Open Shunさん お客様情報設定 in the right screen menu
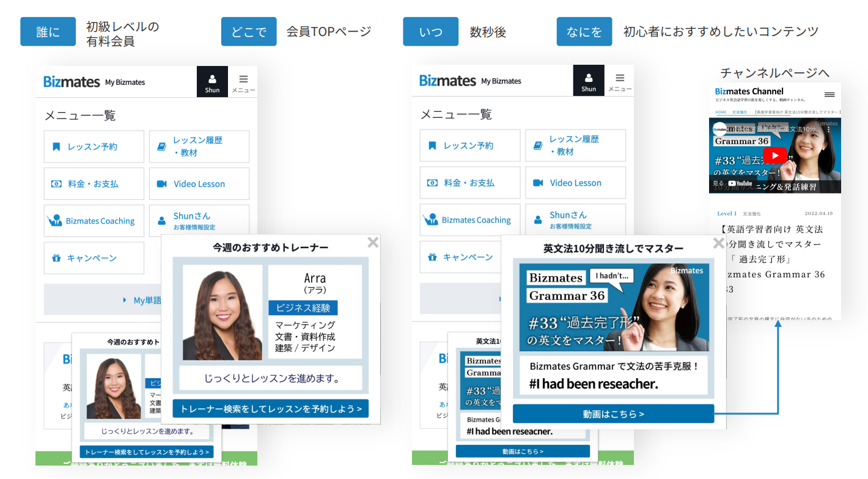 (x=576, y=220)
